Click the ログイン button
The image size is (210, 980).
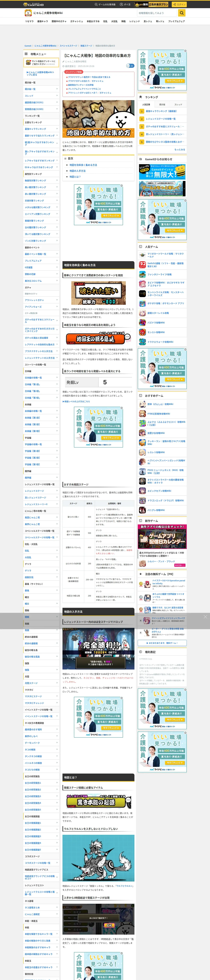[x=179, y=5]
